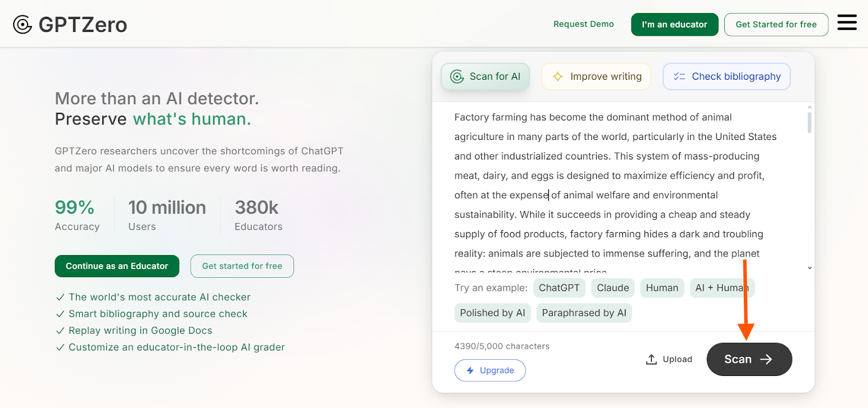Click the Upload arrow icon
This screenshot has width=868, height=408.
[652, 359]
